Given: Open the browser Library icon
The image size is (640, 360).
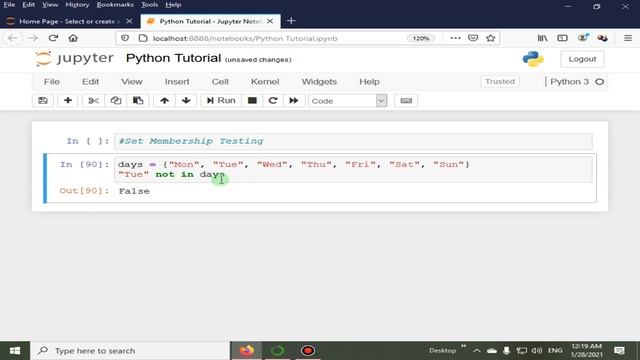Looking at the screenshot, I should (542, 38).
